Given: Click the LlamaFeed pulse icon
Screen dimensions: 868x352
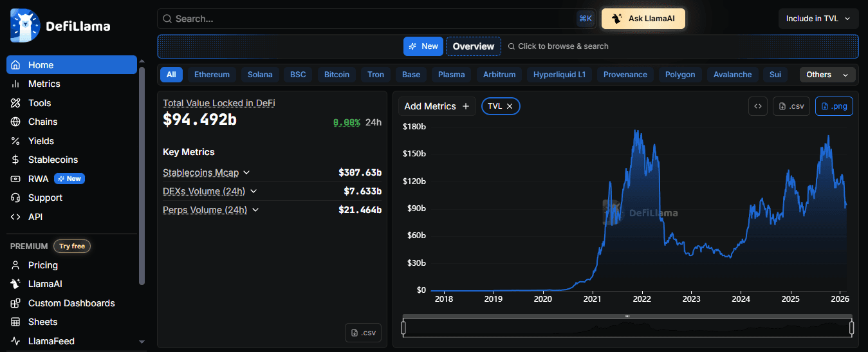Looking at the screenshot, I should [x=15, y=341].
